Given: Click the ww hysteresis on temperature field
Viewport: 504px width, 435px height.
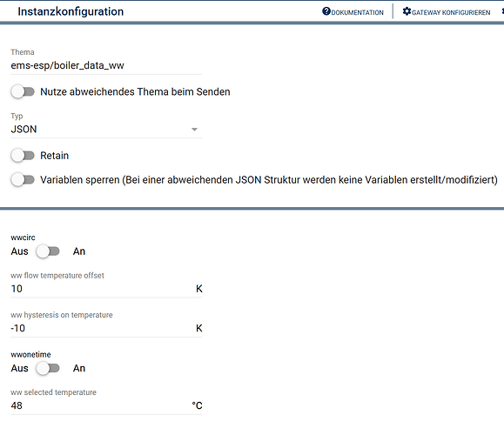Looking at the screenshot, I should (106, 328).
